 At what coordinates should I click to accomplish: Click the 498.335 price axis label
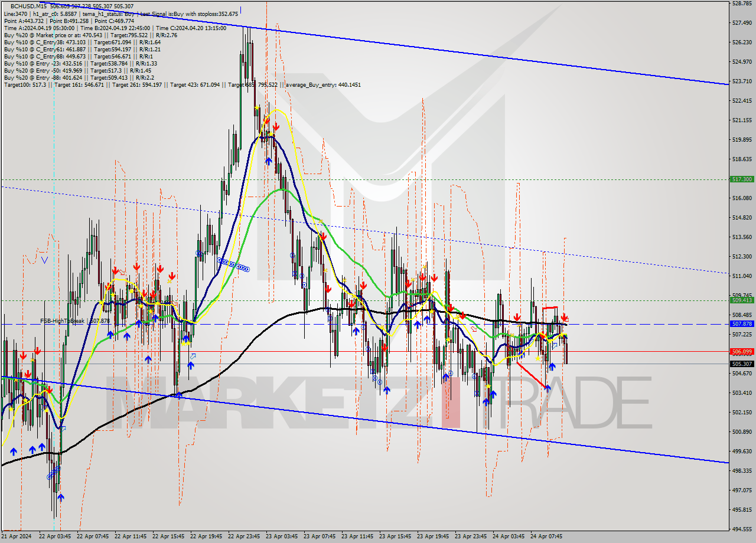(x=741, y=471)
